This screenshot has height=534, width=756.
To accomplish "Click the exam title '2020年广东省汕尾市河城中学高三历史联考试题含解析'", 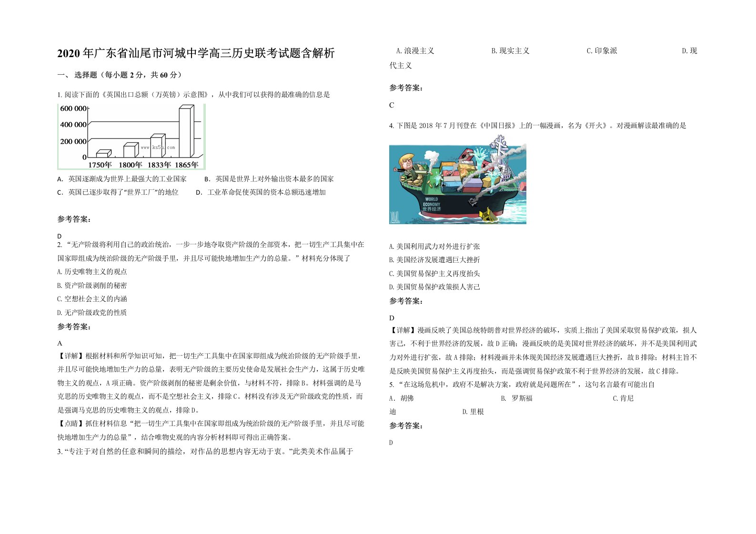I will pos(196,53).
